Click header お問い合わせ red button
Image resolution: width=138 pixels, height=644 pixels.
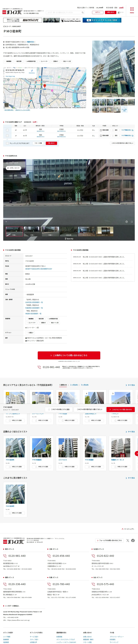[x=110, y=12]
